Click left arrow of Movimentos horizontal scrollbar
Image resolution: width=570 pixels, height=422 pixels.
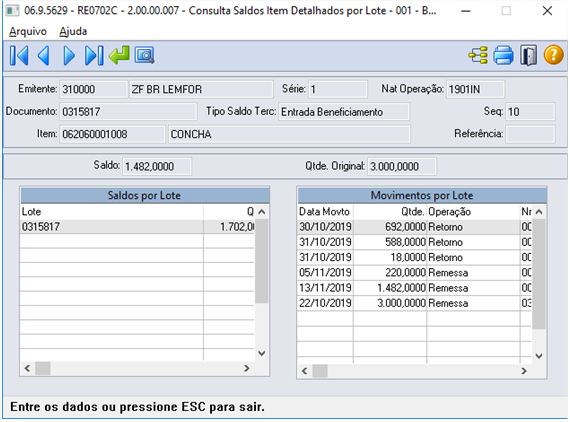[x=305, y=371]
